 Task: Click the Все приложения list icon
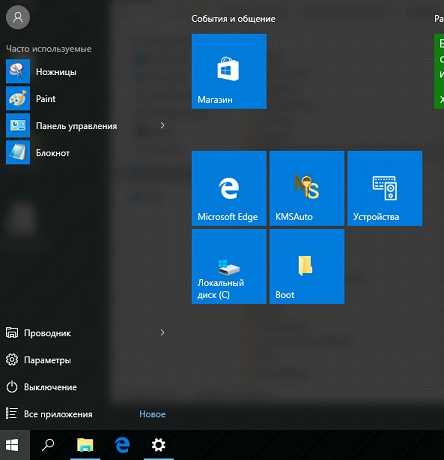click(12, 414)
